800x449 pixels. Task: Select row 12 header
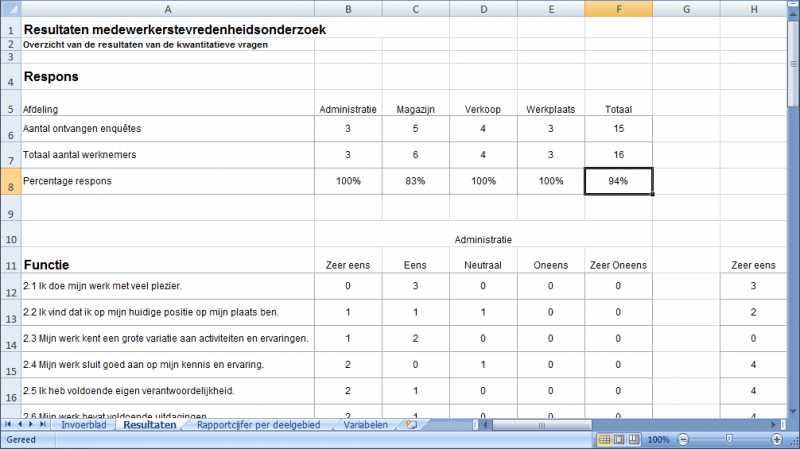click(10, 286)
